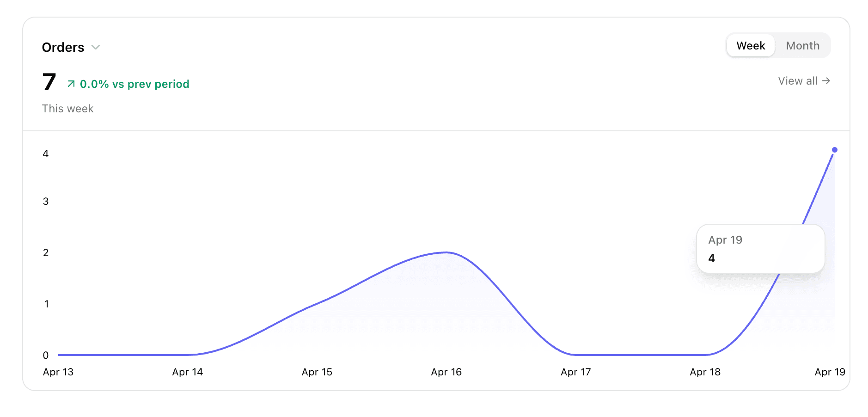Click the green upward trend arrow icon

coord(70,84)
